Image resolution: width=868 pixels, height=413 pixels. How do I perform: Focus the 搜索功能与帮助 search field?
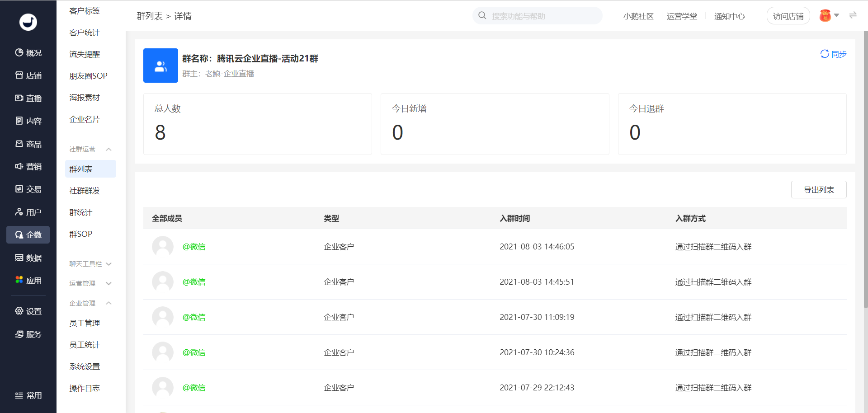[538, 16]
